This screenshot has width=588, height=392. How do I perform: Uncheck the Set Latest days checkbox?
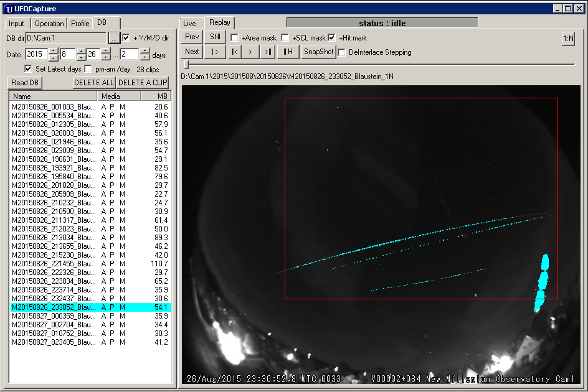click(28, 68)
